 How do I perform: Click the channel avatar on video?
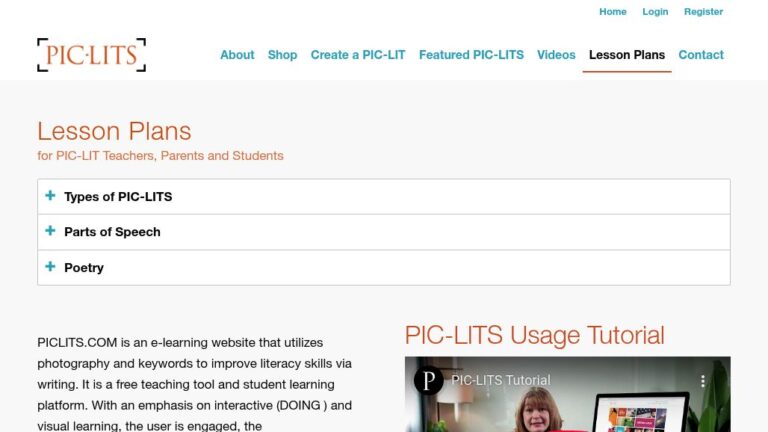click(429, 381)
